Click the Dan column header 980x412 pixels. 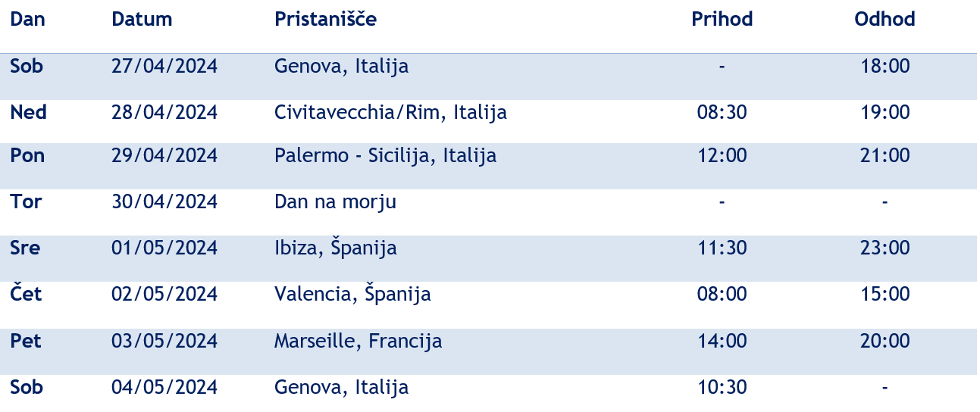coord(27,20)
